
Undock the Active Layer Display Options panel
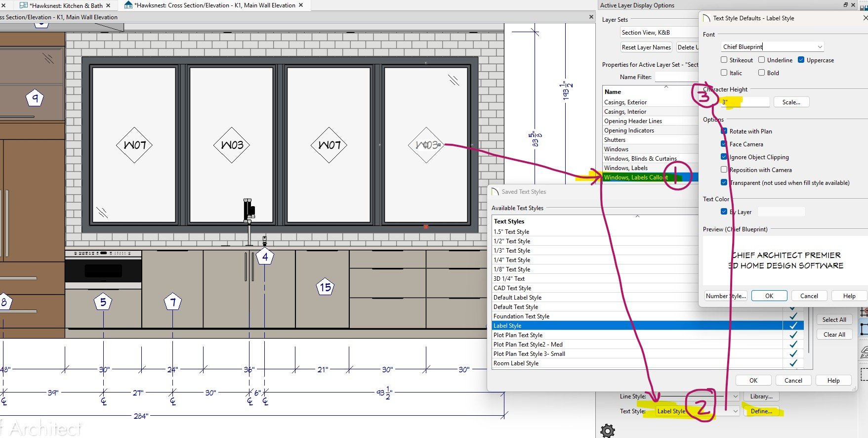click(845, 5)
